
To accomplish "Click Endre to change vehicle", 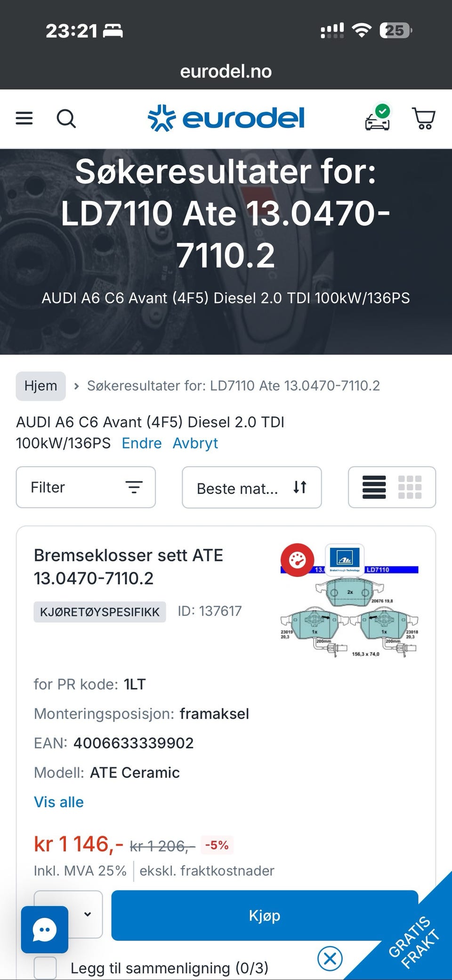I will [x=141, y=443].
